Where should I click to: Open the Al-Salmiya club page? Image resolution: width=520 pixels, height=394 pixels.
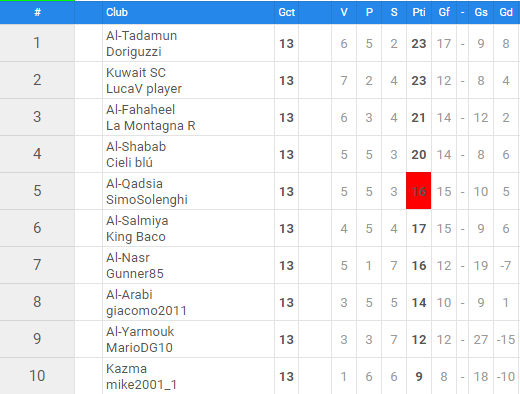(137, 221)
